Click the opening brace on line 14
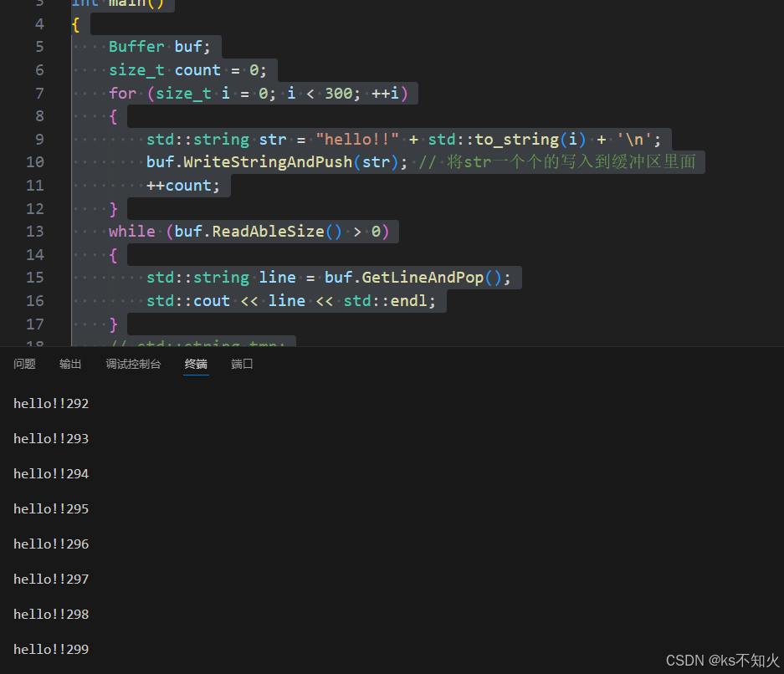Screen dimensions: 784x674 pos(113,255)
